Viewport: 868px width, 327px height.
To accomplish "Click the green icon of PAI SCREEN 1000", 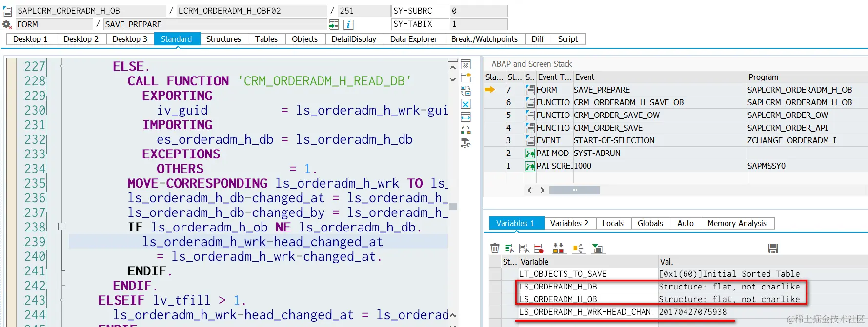I will tap(530, 166).
